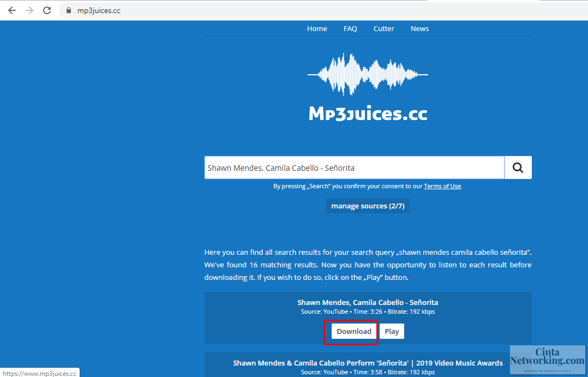The width and height of the screenshot is (588, 377).
Task: Open the Home menu item
Action: (x=317, y=29)
